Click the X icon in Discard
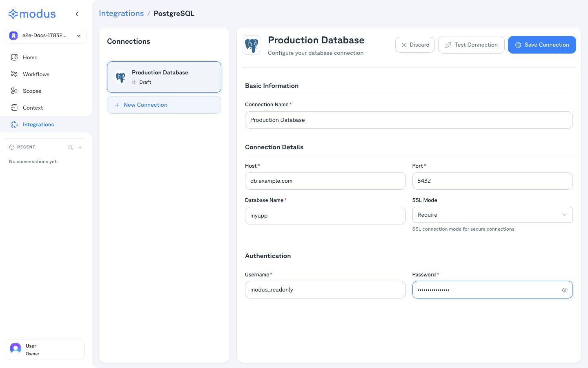The image size is (588, 368). (404, 45)
